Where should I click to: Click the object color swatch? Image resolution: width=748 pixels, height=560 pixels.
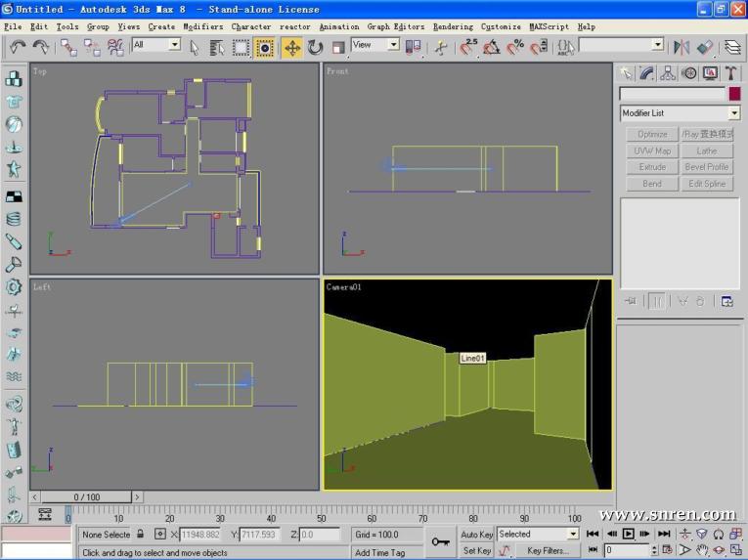pos(734,94)
